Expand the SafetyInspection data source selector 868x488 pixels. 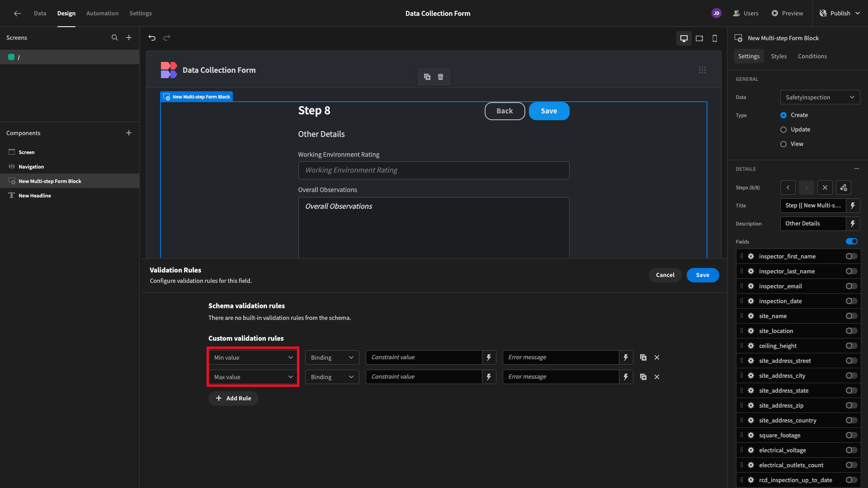820,97
